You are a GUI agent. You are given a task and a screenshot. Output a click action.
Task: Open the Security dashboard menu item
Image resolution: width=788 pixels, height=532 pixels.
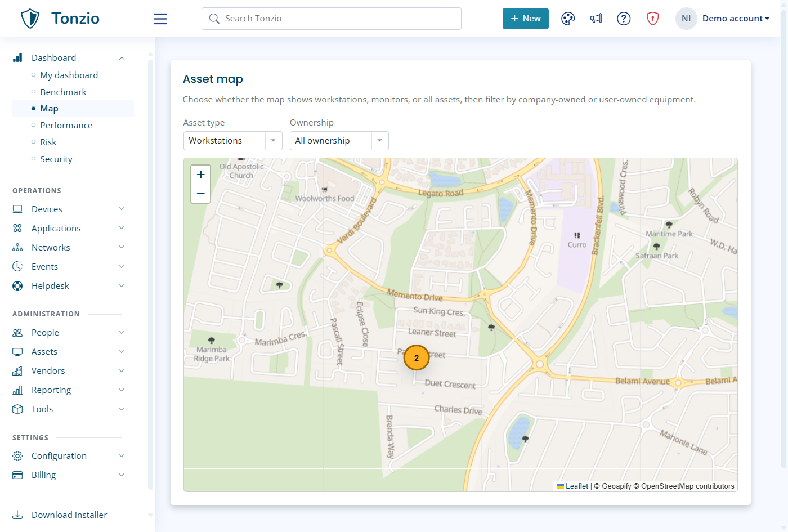[56, 159]
